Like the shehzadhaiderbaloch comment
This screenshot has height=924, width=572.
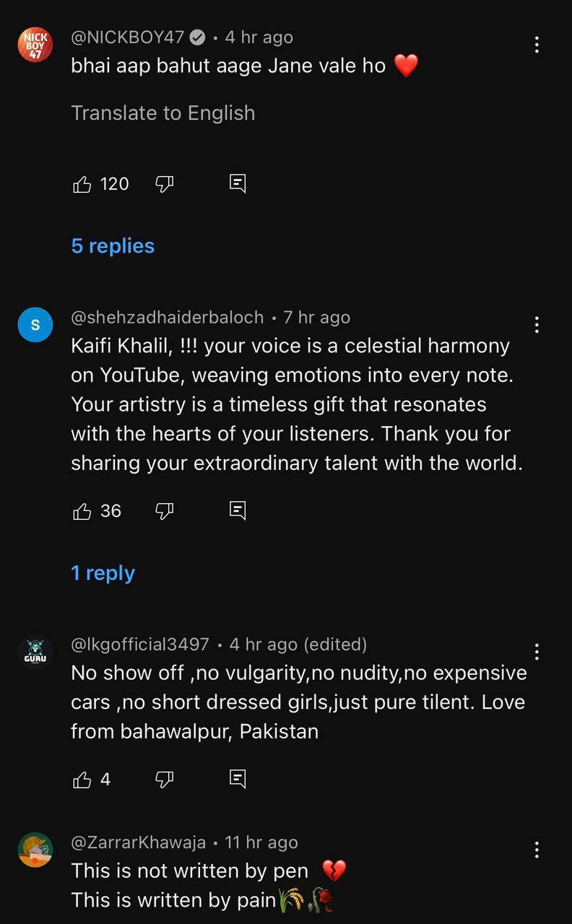tap(82, 512)
